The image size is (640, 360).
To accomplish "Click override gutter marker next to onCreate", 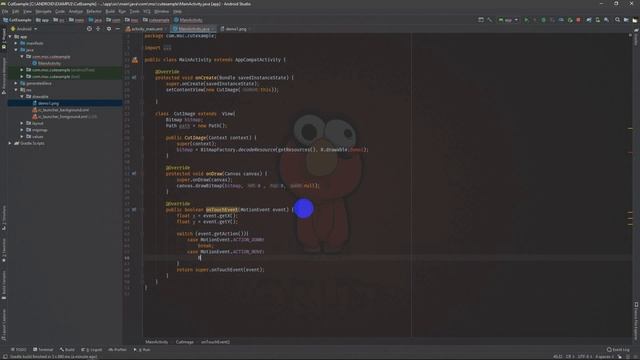I will 134,78.
